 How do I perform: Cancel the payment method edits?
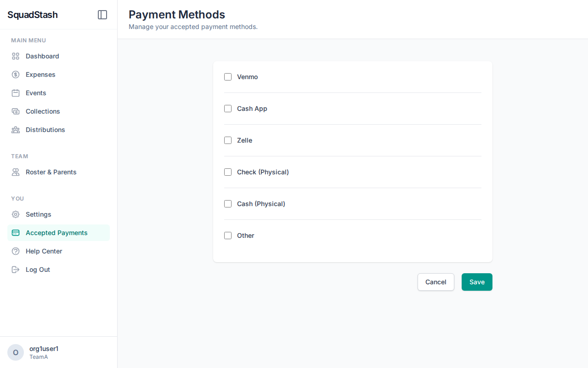pyautogui.click(x=435, y=282)
